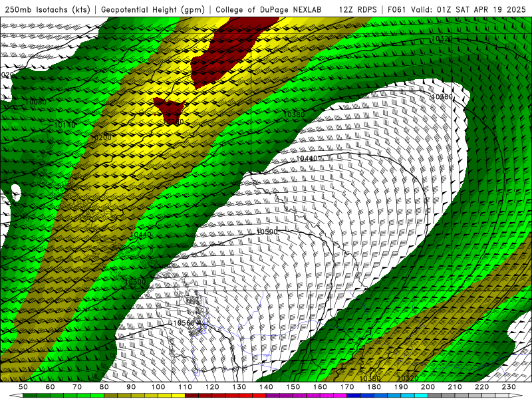This screenshot has width=532, height=399.
Task: Click the 10260 contour label below dark red patch
Action: tap(173, 122)
